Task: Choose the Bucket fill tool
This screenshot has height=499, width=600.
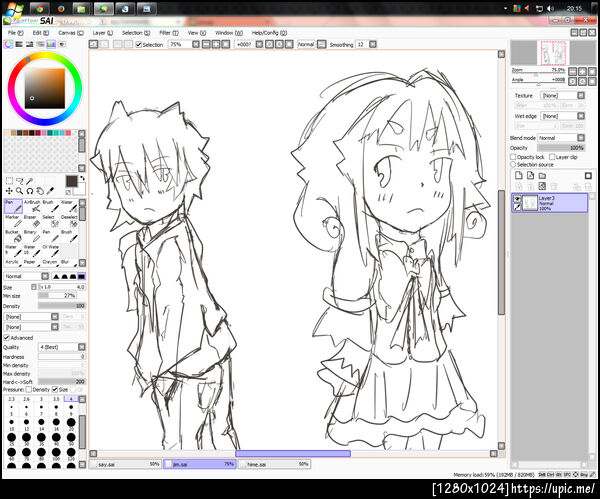Action: point(13,236)
